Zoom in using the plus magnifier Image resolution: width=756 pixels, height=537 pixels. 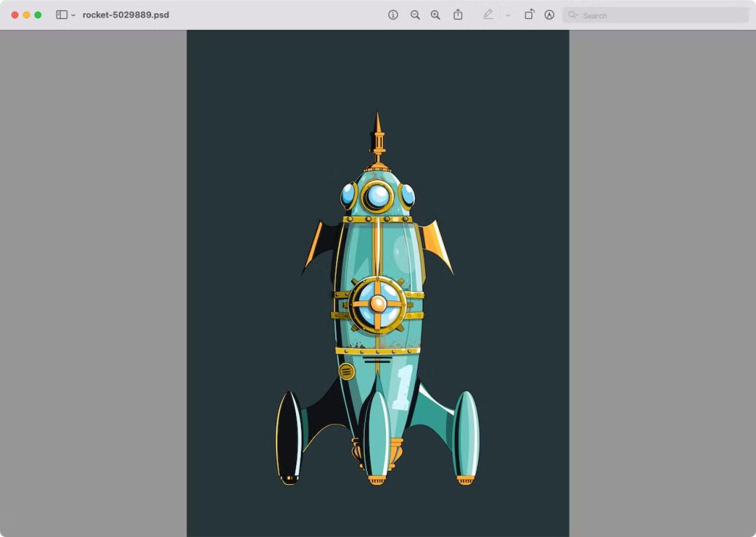tap(435, 15)
